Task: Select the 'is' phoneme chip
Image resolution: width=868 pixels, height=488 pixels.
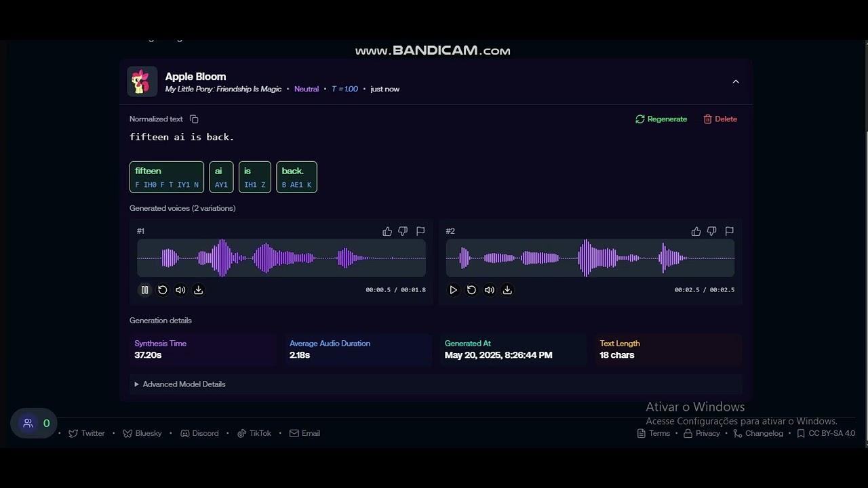Action: (x=255, y=177)
